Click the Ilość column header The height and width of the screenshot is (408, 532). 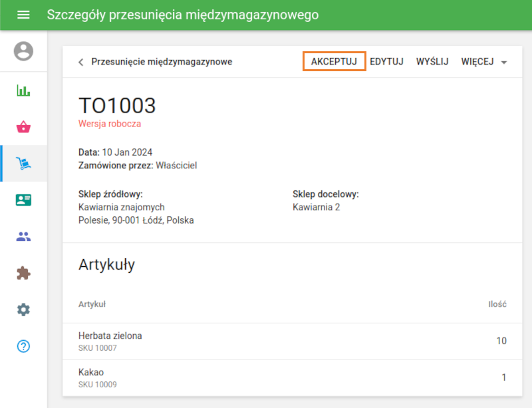click(497, 304)
